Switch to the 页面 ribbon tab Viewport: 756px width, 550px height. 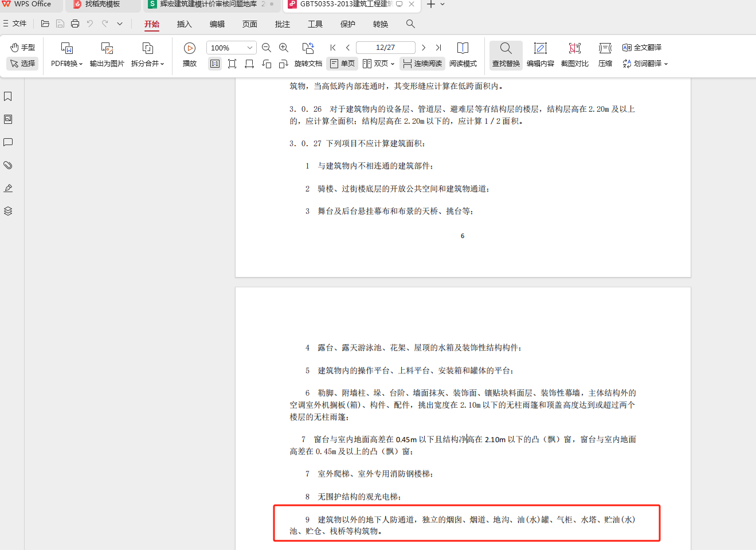pyautogui.click(x=250, y=24)
